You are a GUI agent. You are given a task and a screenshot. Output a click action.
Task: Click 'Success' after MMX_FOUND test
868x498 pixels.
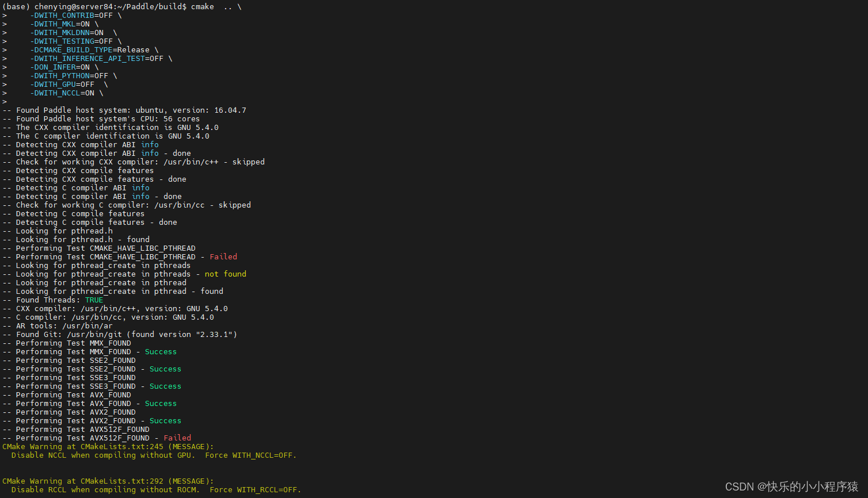pos(161,352)
